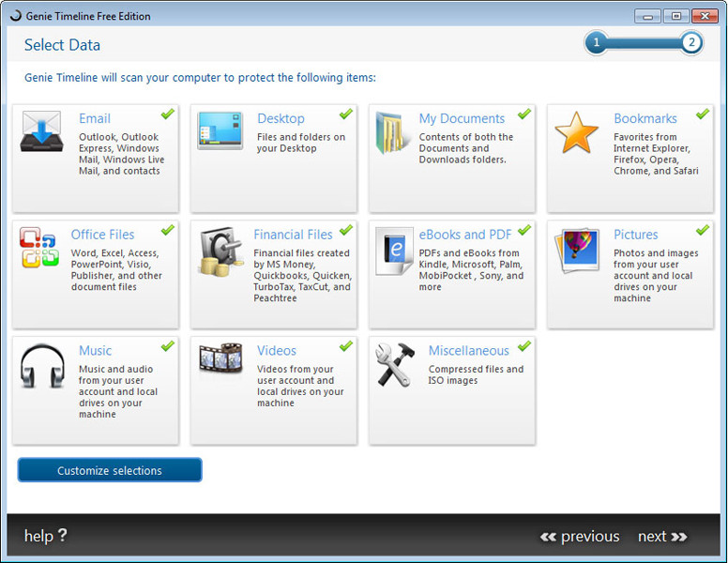Click the Select Data page title
728x563 pixels.
pos(62,45)
